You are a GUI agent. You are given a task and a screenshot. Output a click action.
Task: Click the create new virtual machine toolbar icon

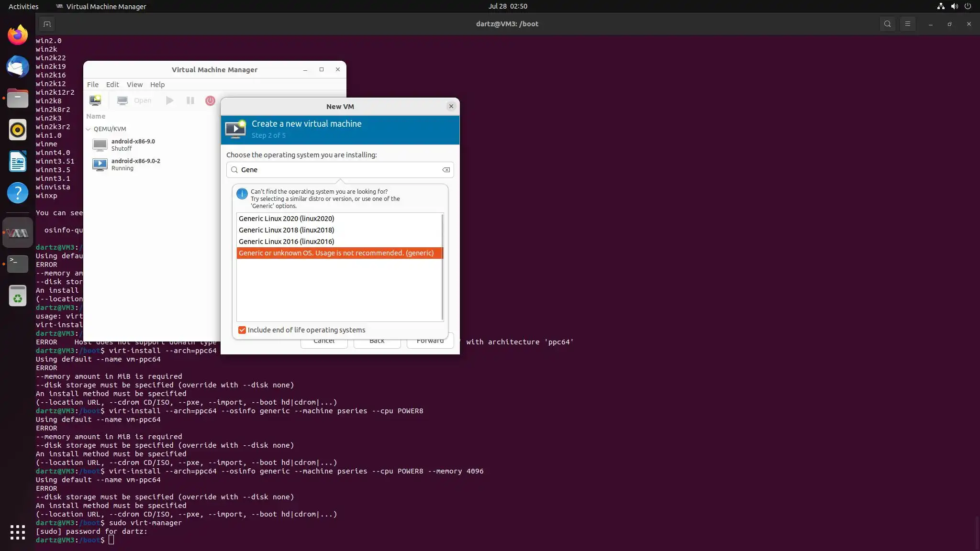(x=95, y=100)
